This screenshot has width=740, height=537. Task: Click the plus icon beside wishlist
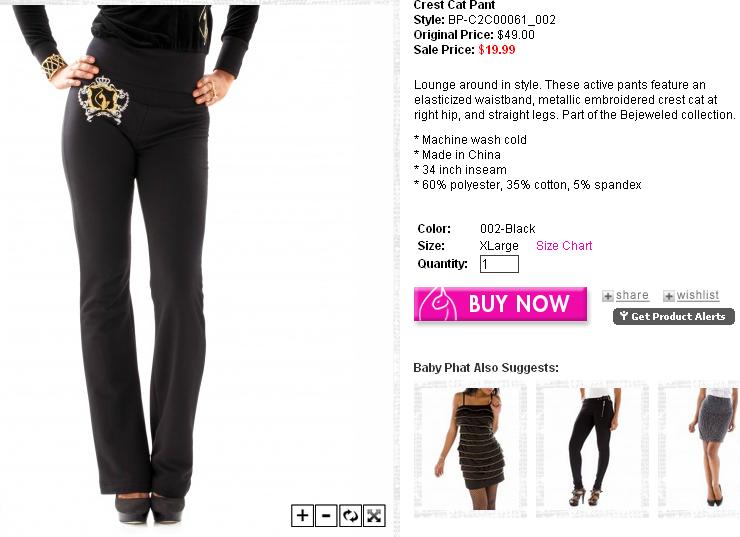(x=669, y=296)
